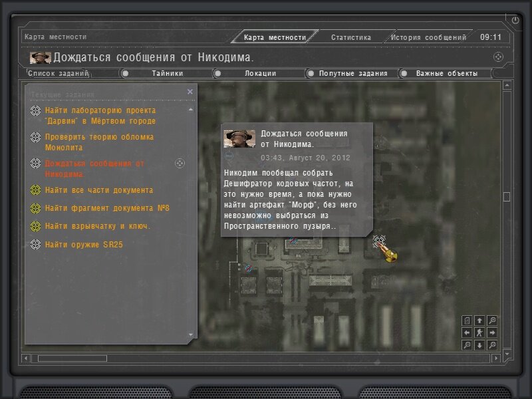Click the power icon to close the PDA
Viewport: 532px width, 399px height.
point(515,20)
